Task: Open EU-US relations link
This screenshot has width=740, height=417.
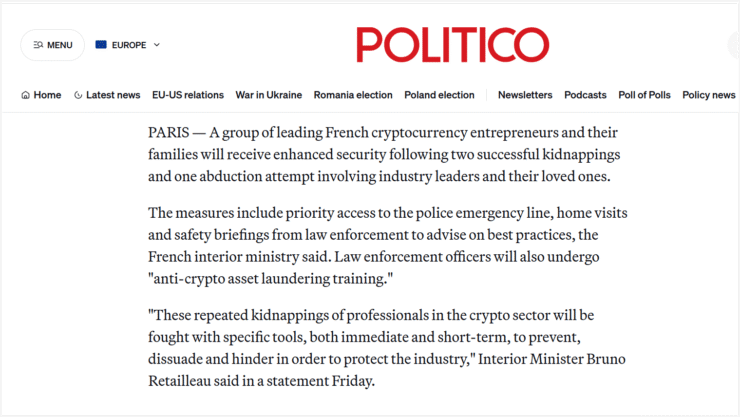Action: click(188, 95)
